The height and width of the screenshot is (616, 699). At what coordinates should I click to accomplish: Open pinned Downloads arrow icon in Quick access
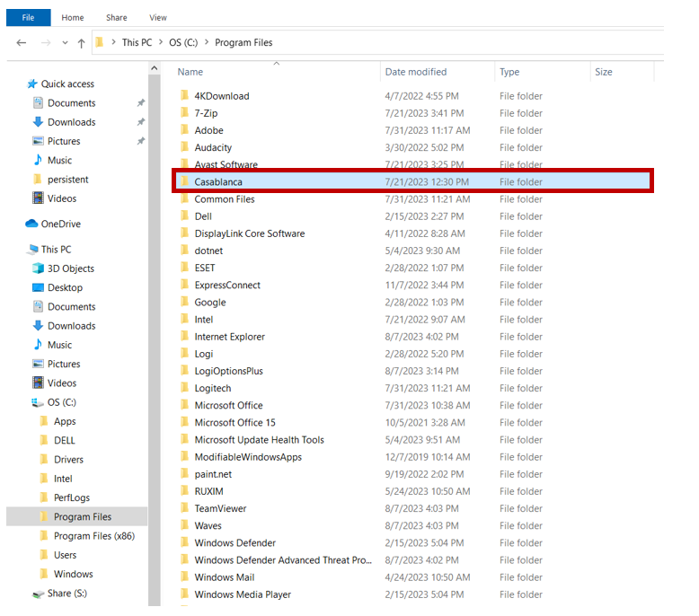[x=39, y=121]
